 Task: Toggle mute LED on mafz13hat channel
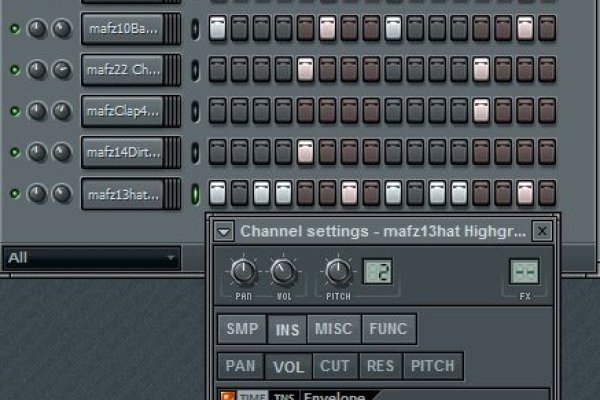click(14, 193)
